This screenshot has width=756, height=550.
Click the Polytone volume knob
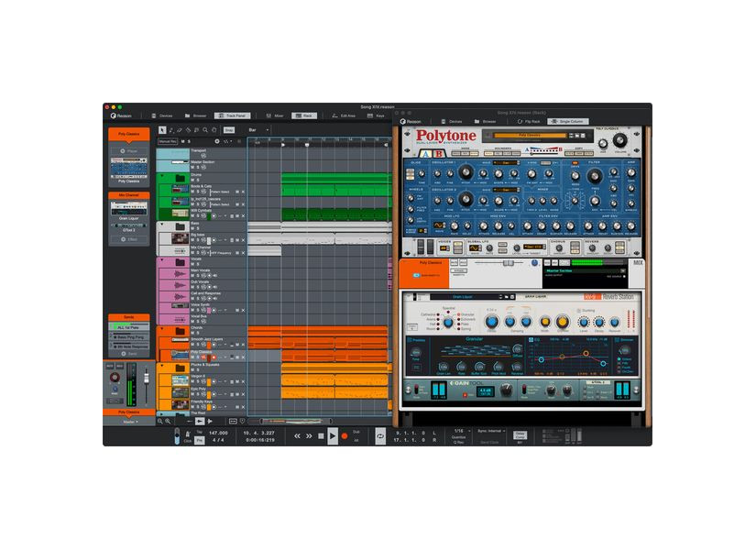619,140
